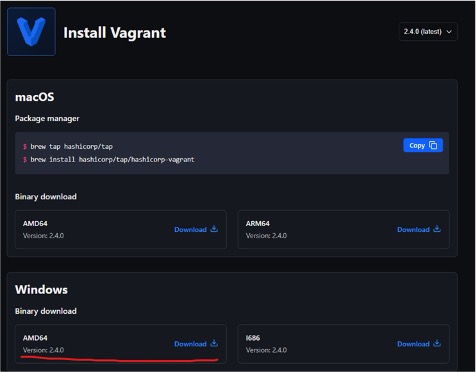This screenshot has width=476, height=372.
Task: Select the Windows I686 download card
Action: tap(343, 344)
